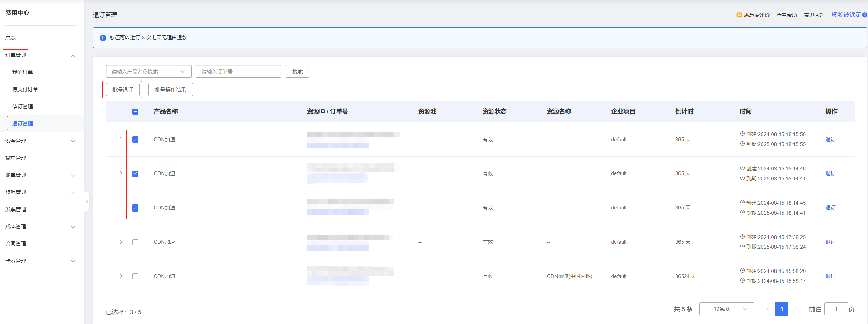
Task: Expand the 卡券管理 menu chevron
Action: point(73,261)
